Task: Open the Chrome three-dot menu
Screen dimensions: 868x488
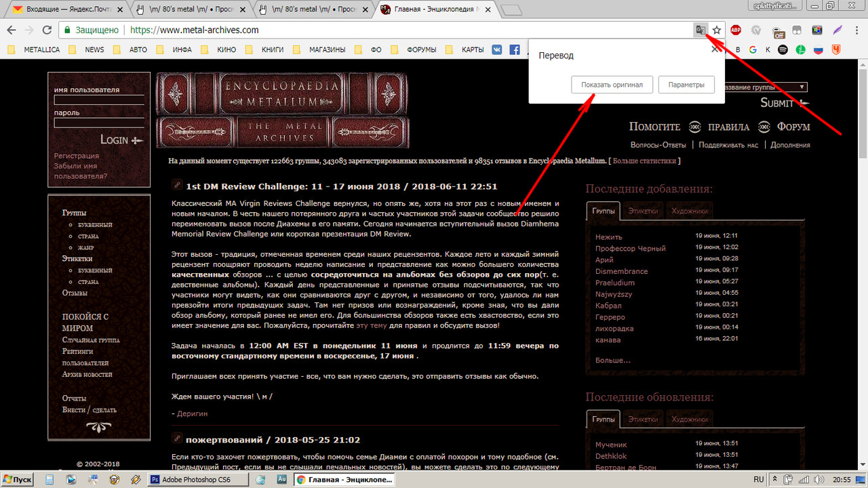Action: (857, 30)
